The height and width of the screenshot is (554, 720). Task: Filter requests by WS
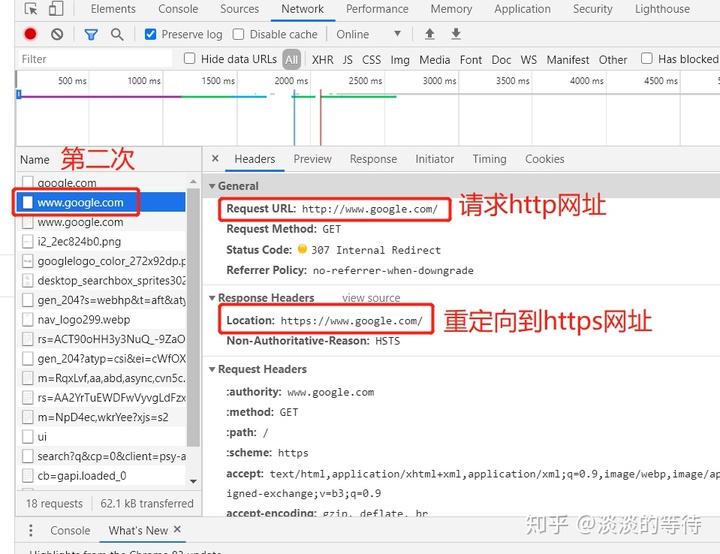[x=529, y=60]
